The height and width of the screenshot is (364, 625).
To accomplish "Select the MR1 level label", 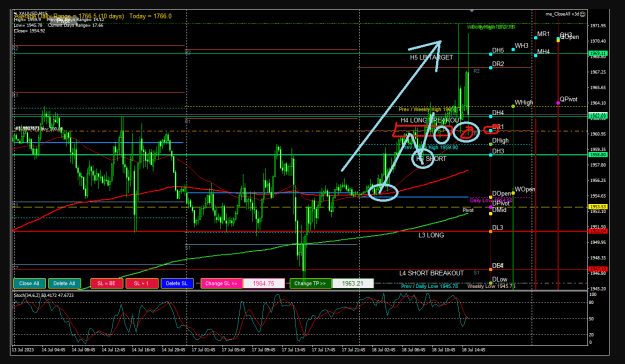I will [x=543, y=34].
